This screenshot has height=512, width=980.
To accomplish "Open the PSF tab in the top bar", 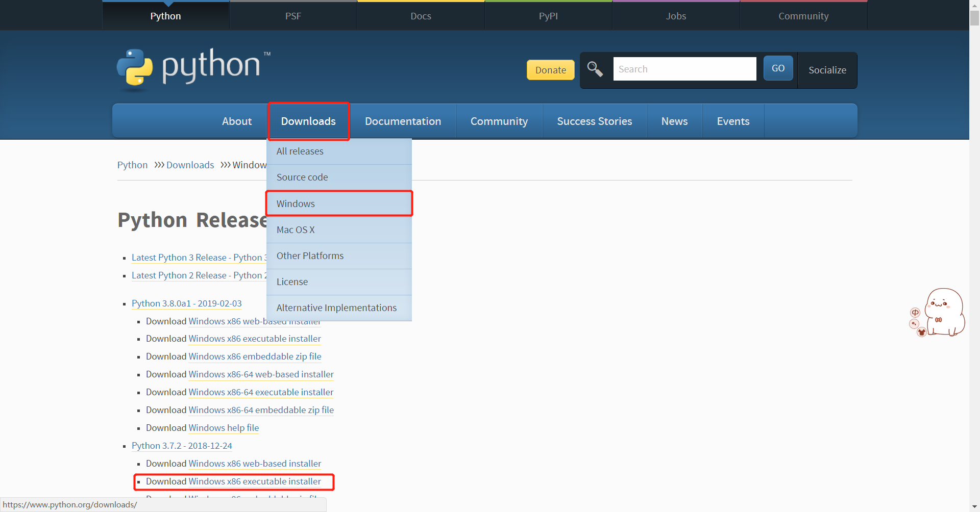I will click(293, 16).
